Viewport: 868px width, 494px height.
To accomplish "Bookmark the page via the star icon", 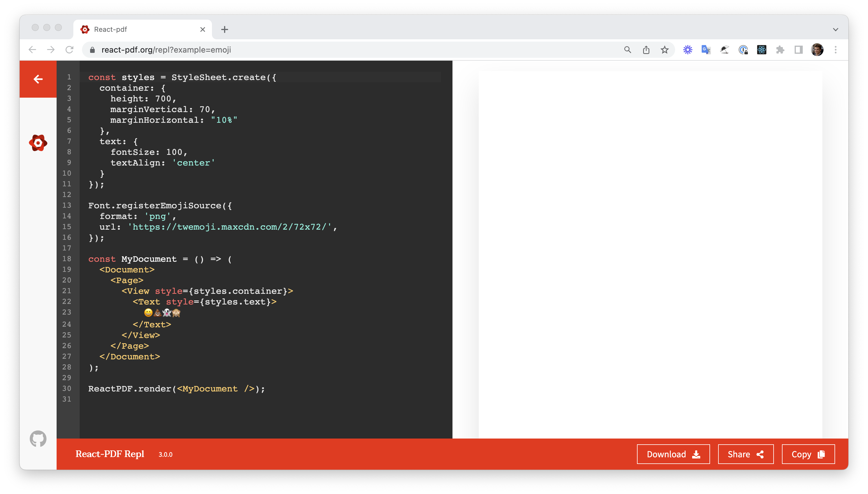I will pos(664,49).
